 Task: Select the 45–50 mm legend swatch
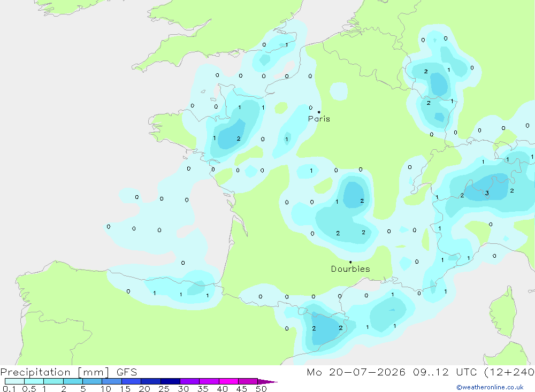(248, 381)
